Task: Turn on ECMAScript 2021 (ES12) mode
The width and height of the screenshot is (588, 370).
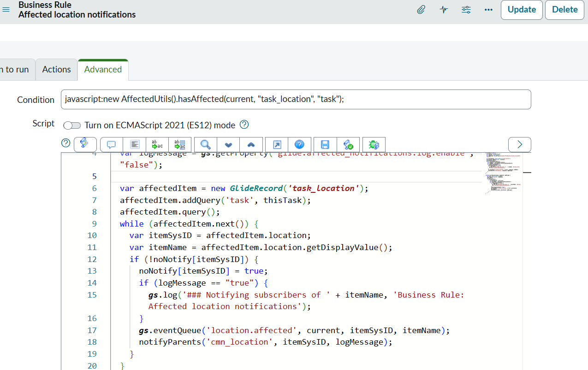Action: (71, 125)
